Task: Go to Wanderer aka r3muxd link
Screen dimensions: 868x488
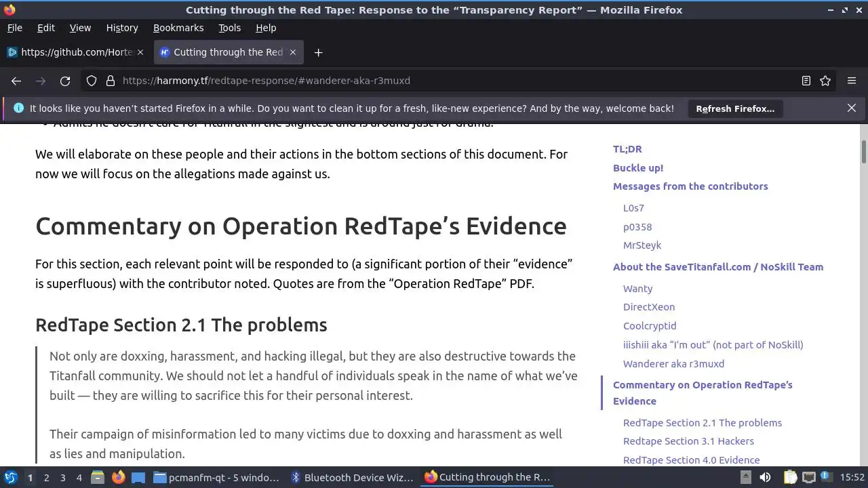Action: [673, 364]
